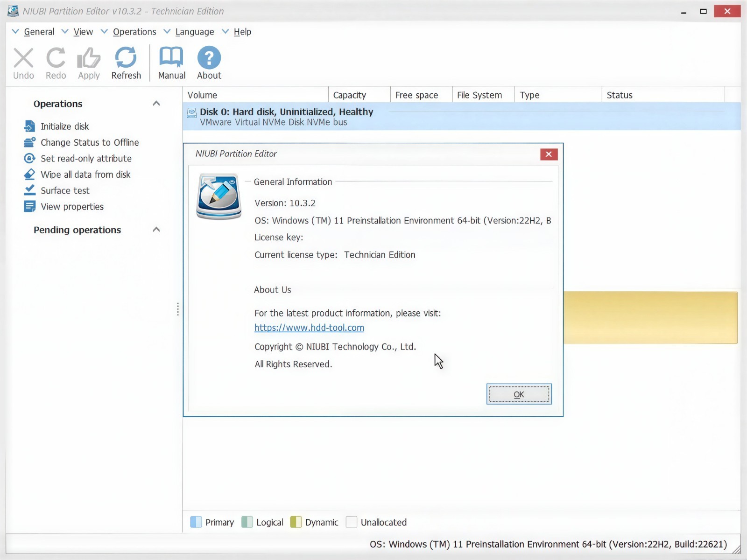Click 'Version: 10.3.2' text in dialog
Viewport: 747px width, 560px height.
[x=285, y=203]
